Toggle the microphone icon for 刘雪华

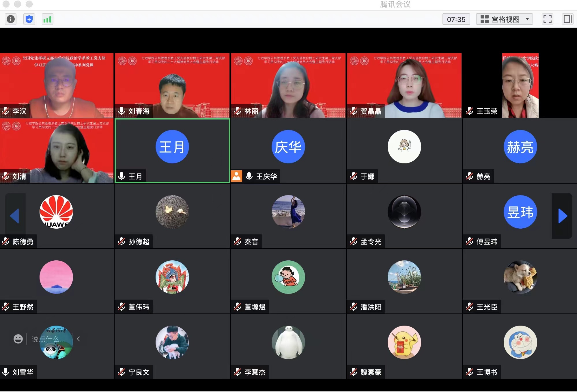coord(5,372)
